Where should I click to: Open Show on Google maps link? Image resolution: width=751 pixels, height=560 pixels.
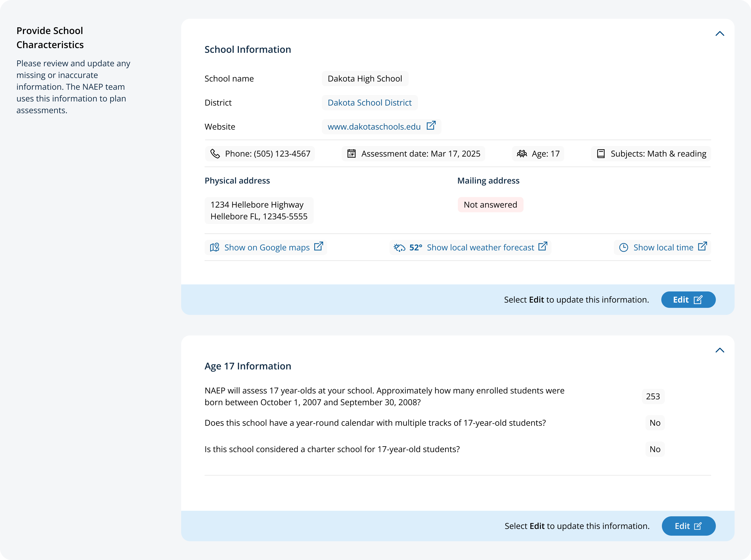pyautogui.click(x=267, y=247)
